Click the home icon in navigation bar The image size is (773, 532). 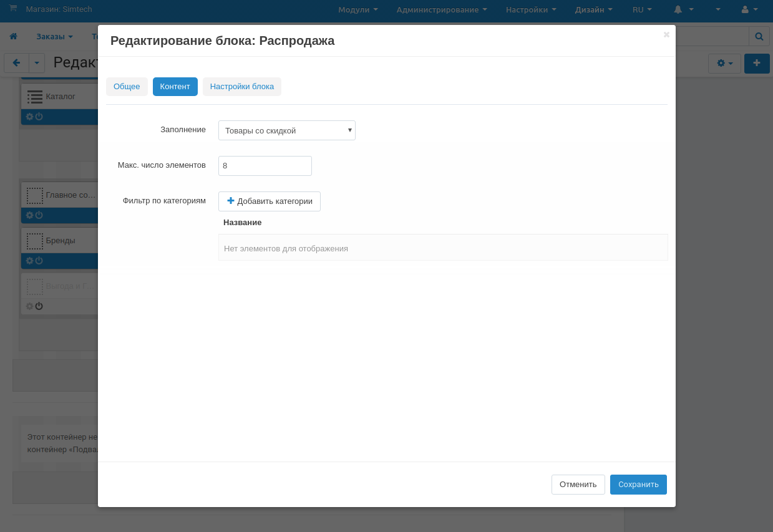(x=14, y=37)
